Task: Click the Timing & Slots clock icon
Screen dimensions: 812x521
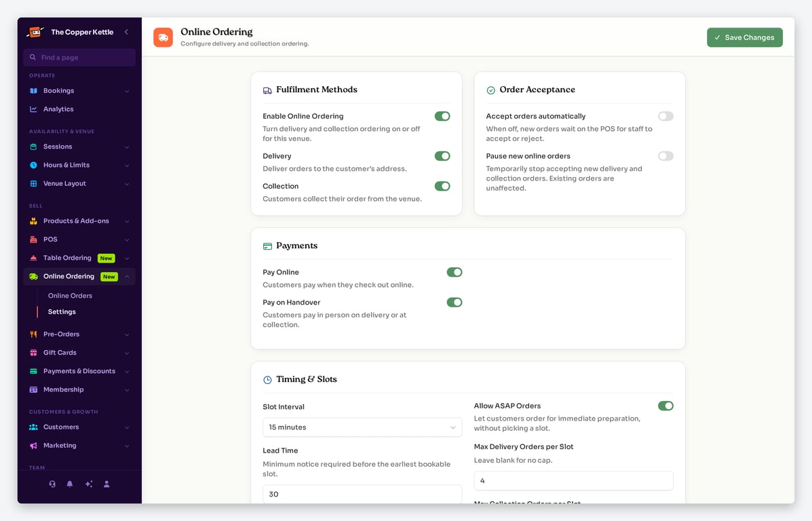Action: click(267, 380)
